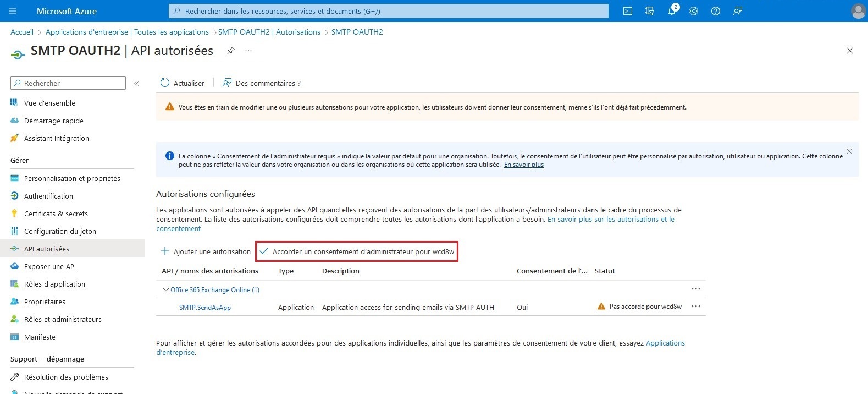Open Personnalisation et propriétés
This screenshot has height=394, width=868.
click(72, 178)
